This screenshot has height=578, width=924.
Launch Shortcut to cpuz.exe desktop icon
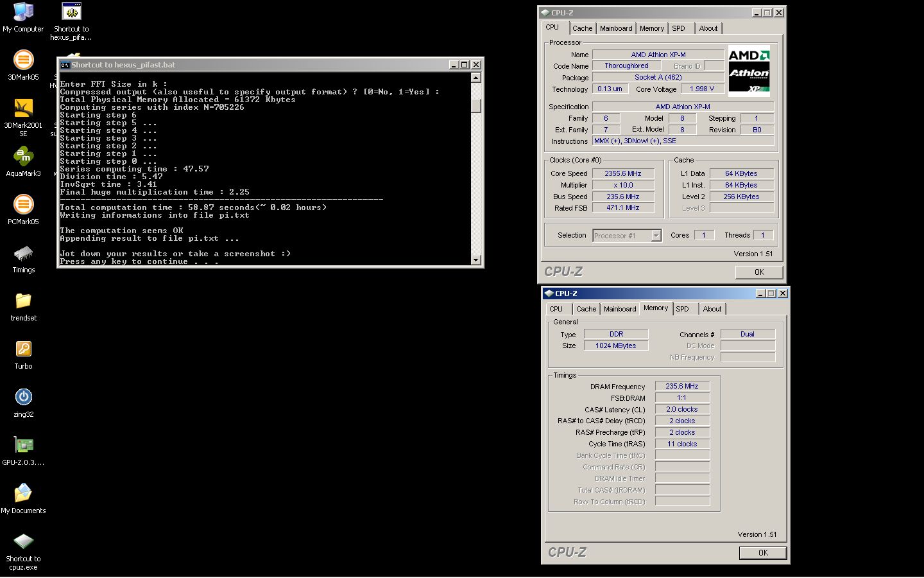pyautogui.click(x=23, y=551)
